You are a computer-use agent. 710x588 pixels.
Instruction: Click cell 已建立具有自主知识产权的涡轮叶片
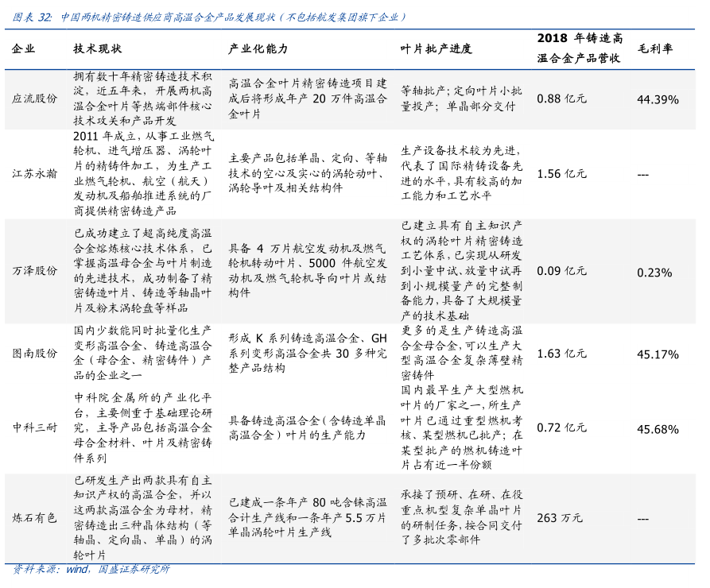click(x=461, y=271)
